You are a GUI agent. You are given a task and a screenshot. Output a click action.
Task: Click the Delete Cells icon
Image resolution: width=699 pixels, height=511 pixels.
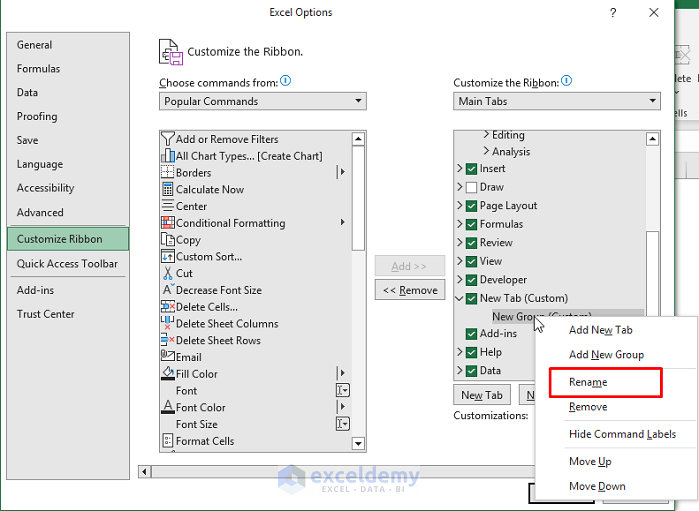(168, 306)
